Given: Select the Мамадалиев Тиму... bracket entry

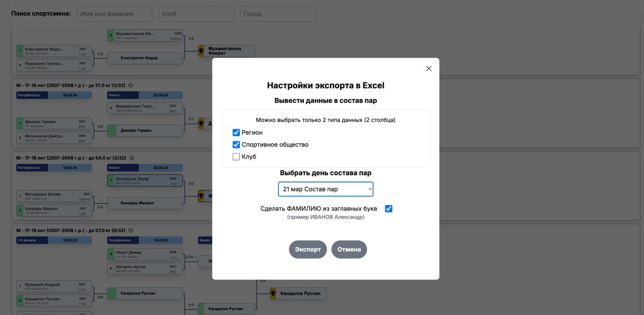Looking at the screenshot, I should (145, 108).
